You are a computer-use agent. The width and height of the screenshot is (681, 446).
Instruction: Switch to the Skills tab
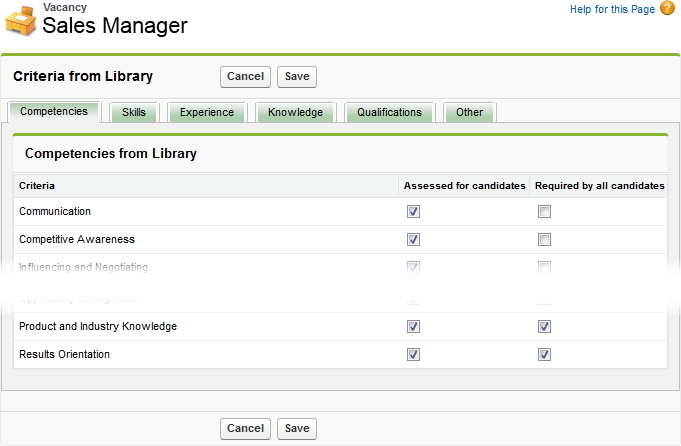tap(133, 112)
